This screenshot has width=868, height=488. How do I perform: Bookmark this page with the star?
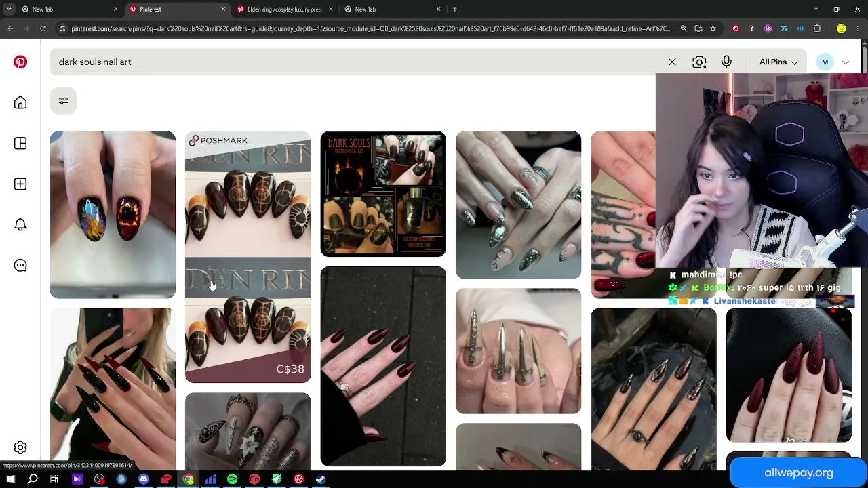(x=713, y=28)
